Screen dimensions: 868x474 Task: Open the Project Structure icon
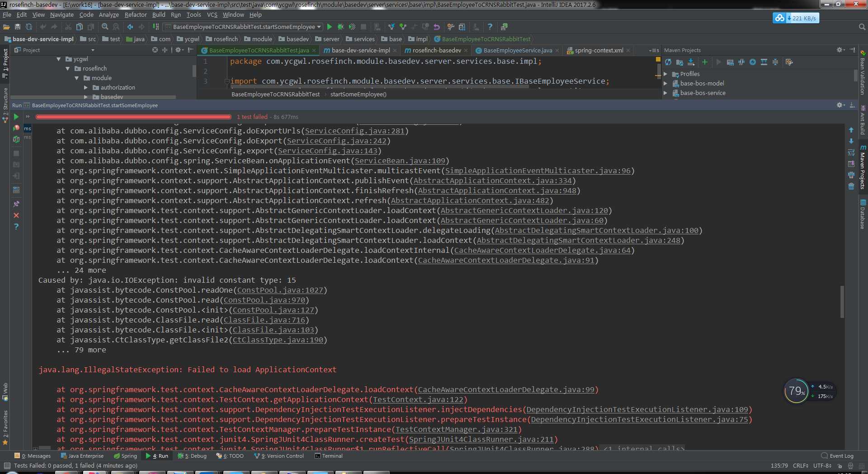(x=462, y=27)
